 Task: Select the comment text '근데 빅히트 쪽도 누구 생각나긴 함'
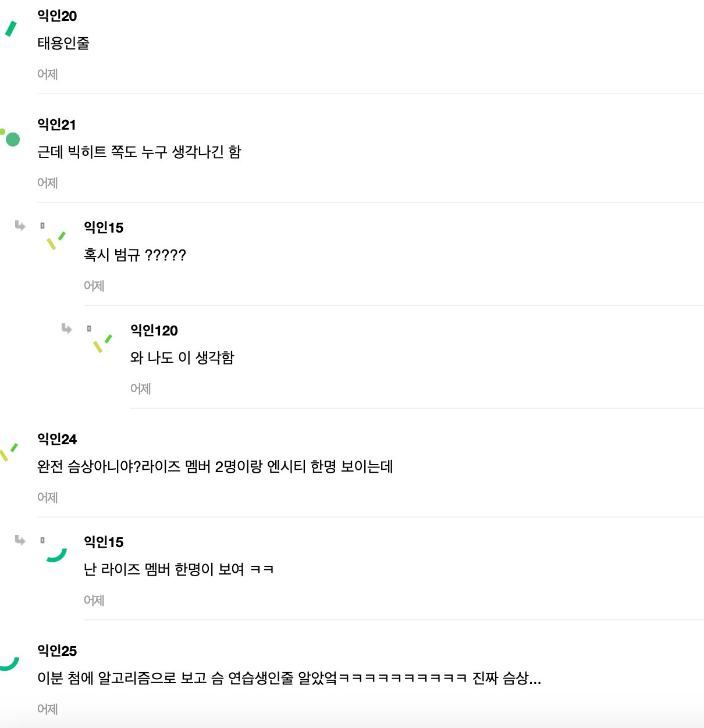139,152
